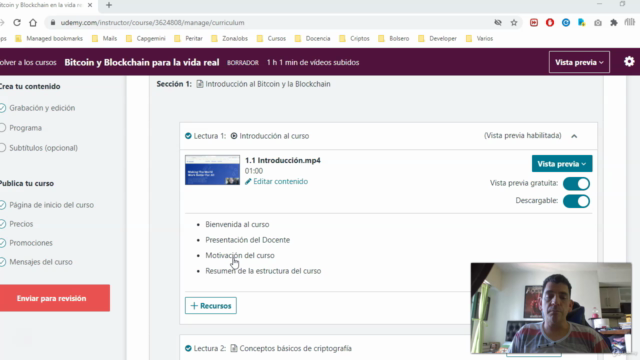640x360 pixels.
Task: Open the blue Vista previa dropdown in Lectura 1
Action: point(562,164)
